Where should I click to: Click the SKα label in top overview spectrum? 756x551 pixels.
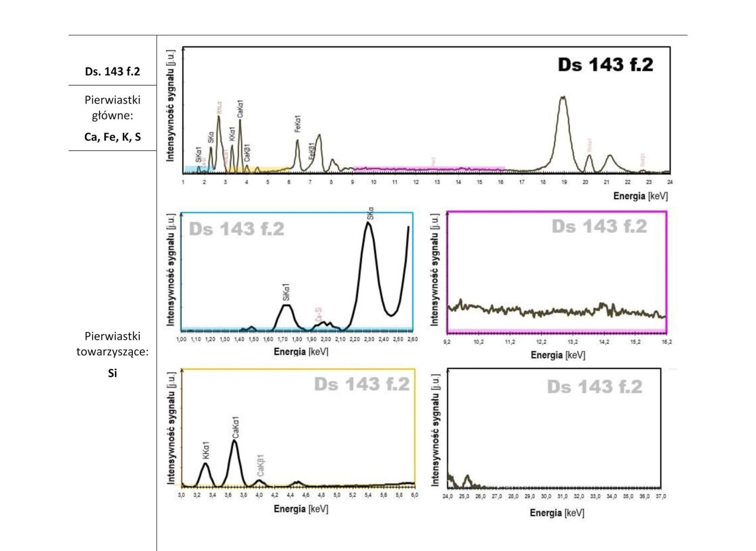click(211, 138)
